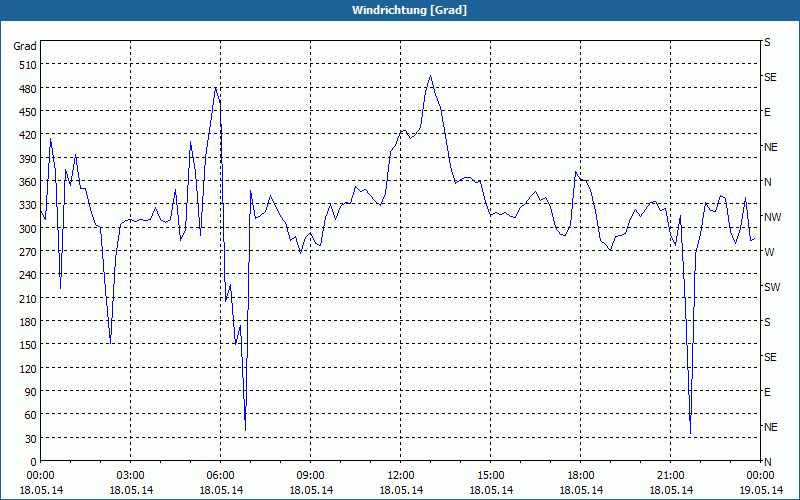Select the 240 y-axis value
800x500 pixels.
pyautogui.click(x=29, y=275)
